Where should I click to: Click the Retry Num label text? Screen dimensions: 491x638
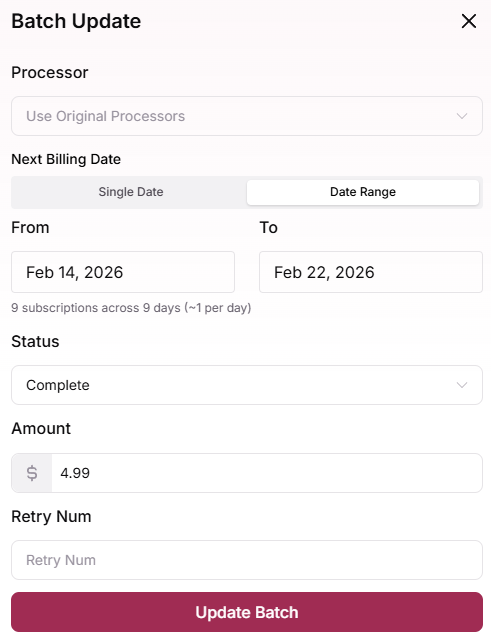click(51, 517)
